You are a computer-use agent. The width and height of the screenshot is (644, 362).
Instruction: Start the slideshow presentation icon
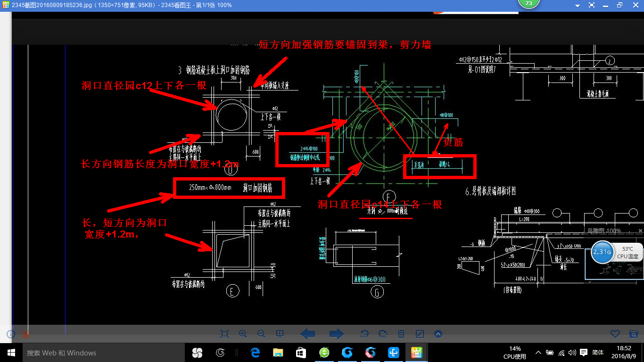coord(280,334)
